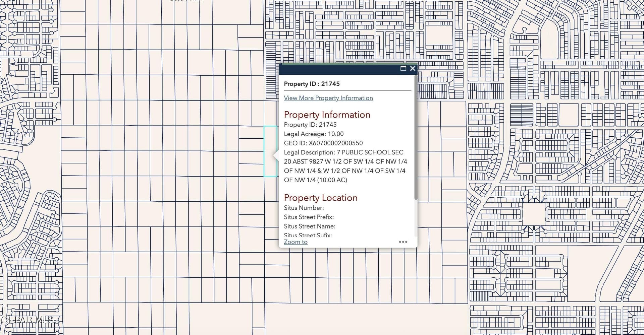Image resolution: width=644 pixels, height=335 pixels.
Task: Select the cyan highlighted parcel on map
Action: click(270, 151)
